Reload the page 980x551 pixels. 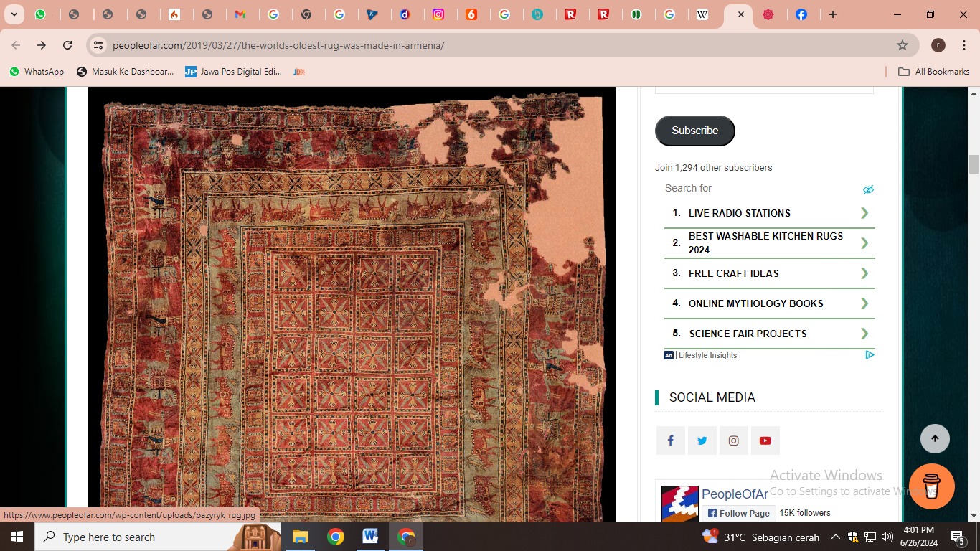tap(67, 45)
